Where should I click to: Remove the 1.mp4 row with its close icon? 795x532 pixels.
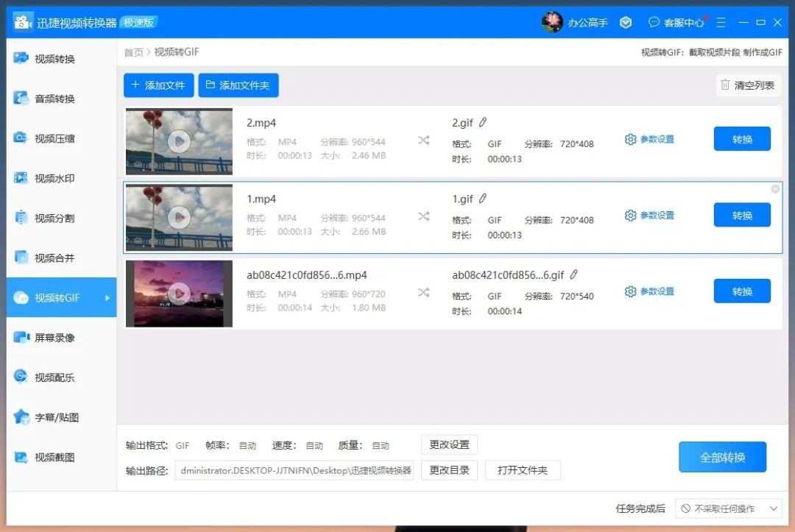pos(775,189)
